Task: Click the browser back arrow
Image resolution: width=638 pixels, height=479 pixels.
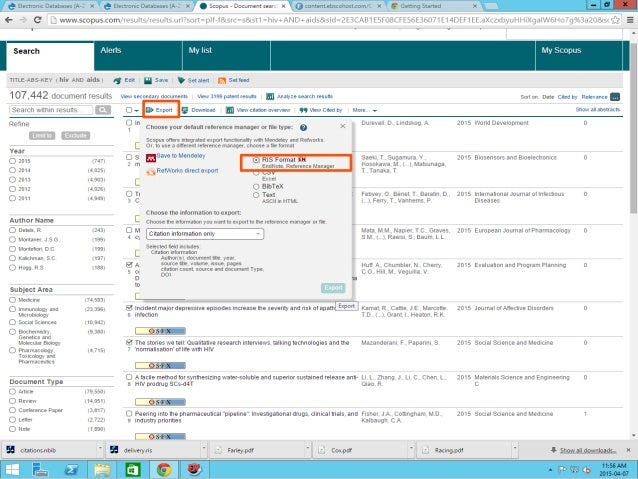Action: (x=9, y=20)
